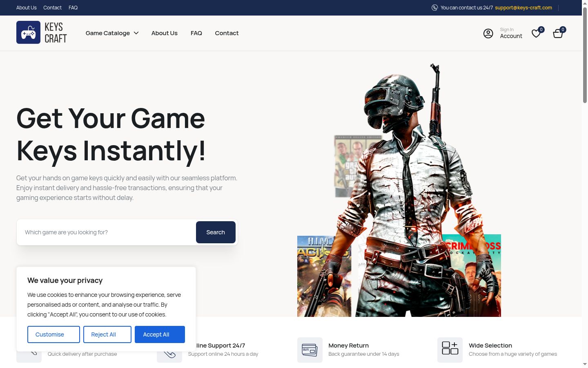Click the Money Return heading
Image resolution: width=588 pixels, height=368 pixels.
point(348,346)
